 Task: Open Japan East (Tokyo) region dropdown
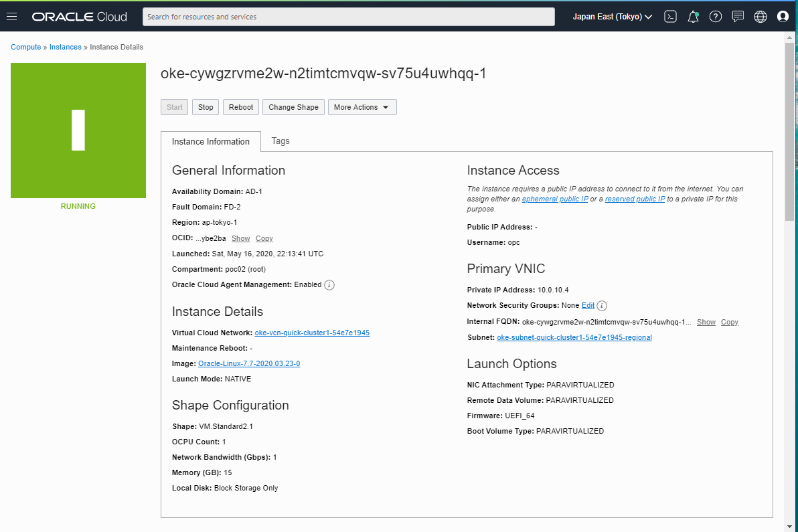click(x=613, y=17)
